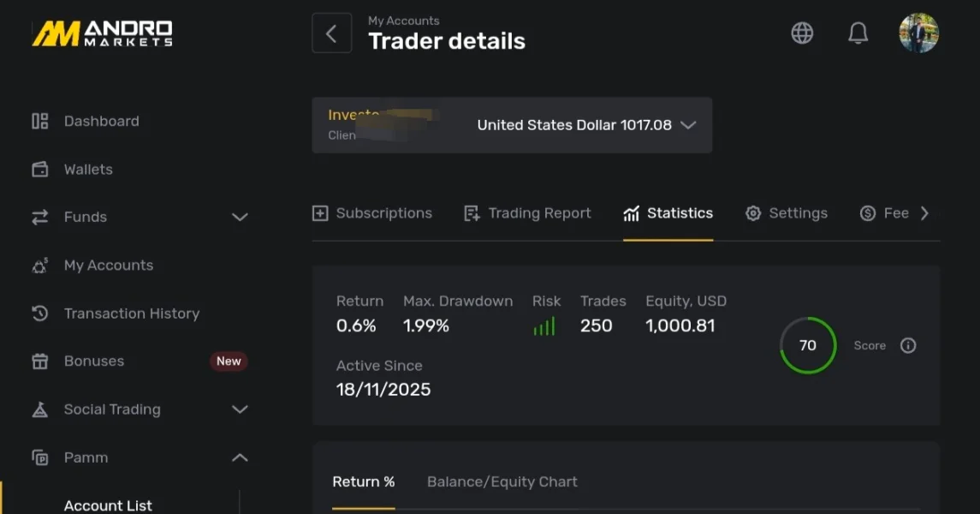Viewport: 980px width, 514px height.
Task: Go to My Accounts in sidebar
Action: (108, 266)
